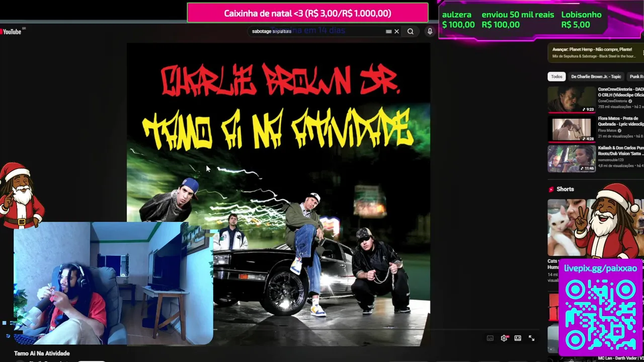644x362 pixels.
Task: Open the Flora Matos channel name
Action: click(x=607, y=131)
